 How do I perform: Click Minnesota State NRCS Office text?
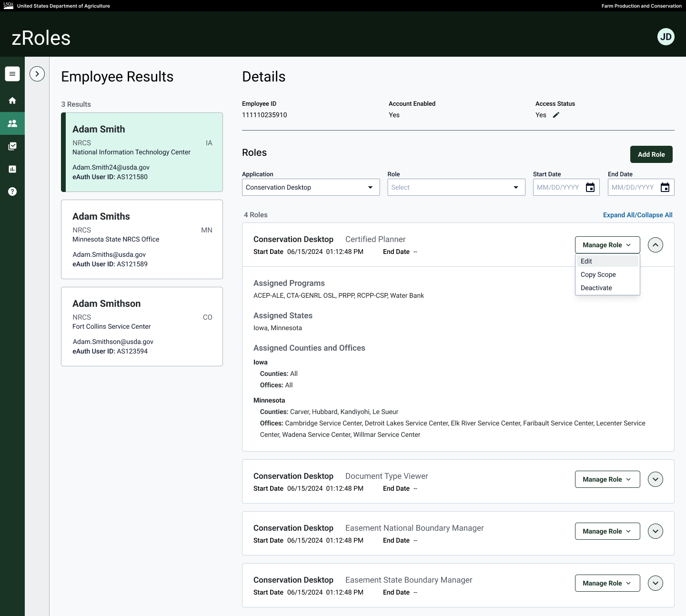(116, 239)
